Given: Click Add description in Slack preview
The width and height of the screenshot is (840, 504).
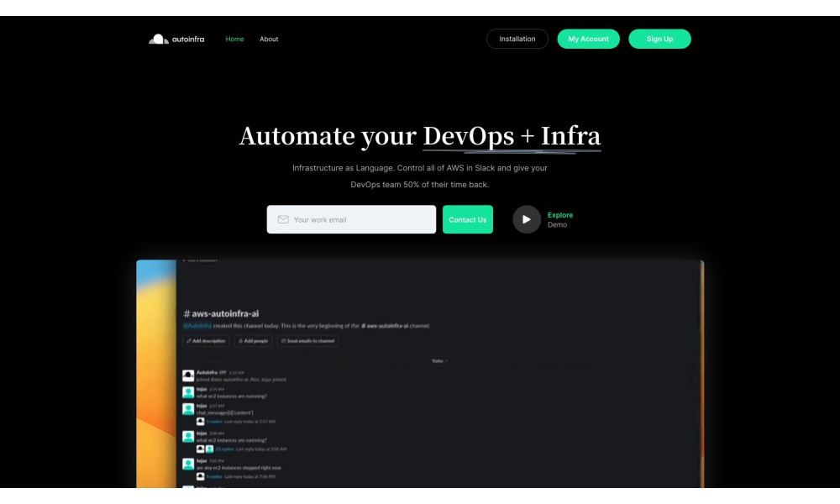Looking at the screenshot, I should pos(206,341).
